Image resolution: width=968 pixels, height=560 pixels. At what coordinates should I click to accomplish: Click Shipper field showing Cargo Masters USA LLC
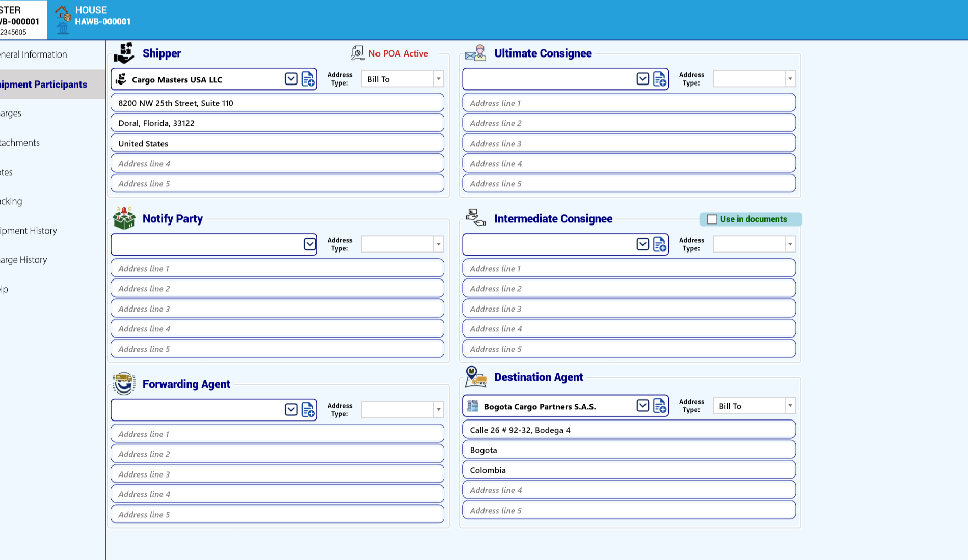tap(213, 79)
